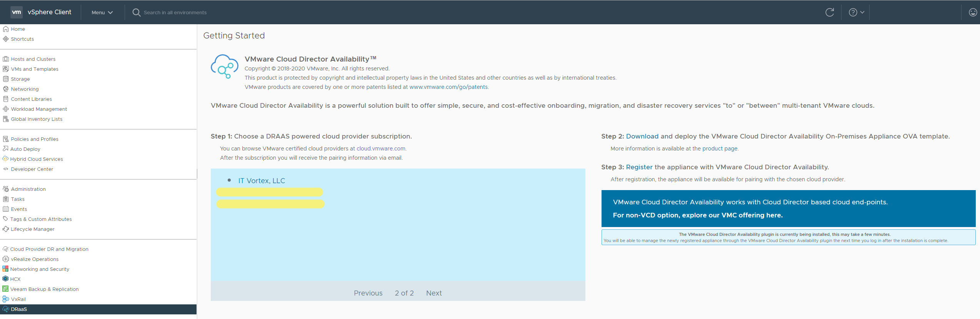Click the Global Inventory Lists icon

click(6, 119)
